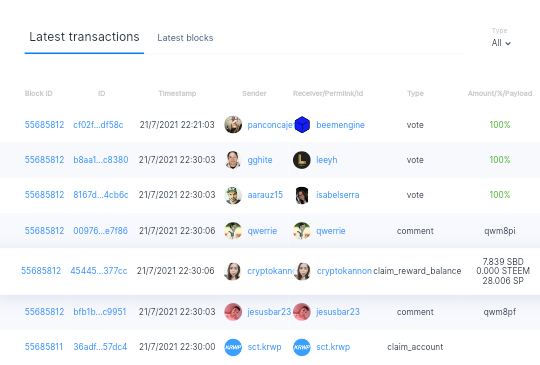The width and height of the screenshot is (540, 365).
Task: Switch to the Latest blocks tab
Action: point(185,38)
